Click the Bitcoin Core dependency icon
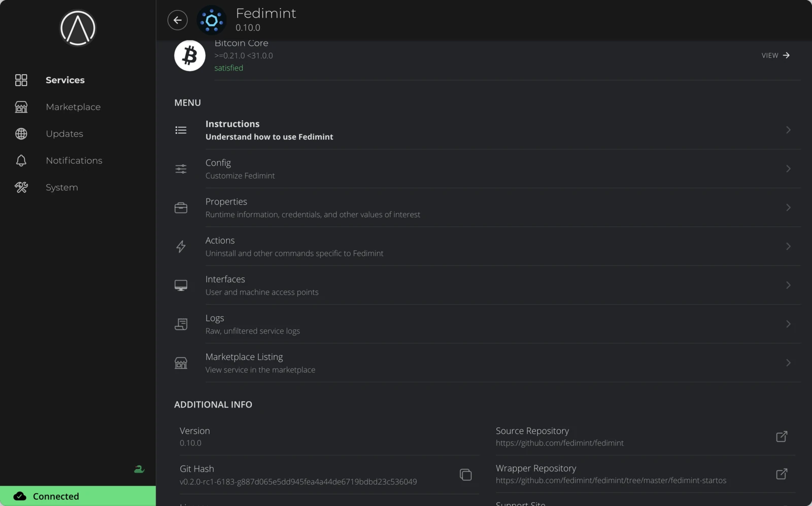The width and height of the screenshot is (812, 506). point(189,55)
